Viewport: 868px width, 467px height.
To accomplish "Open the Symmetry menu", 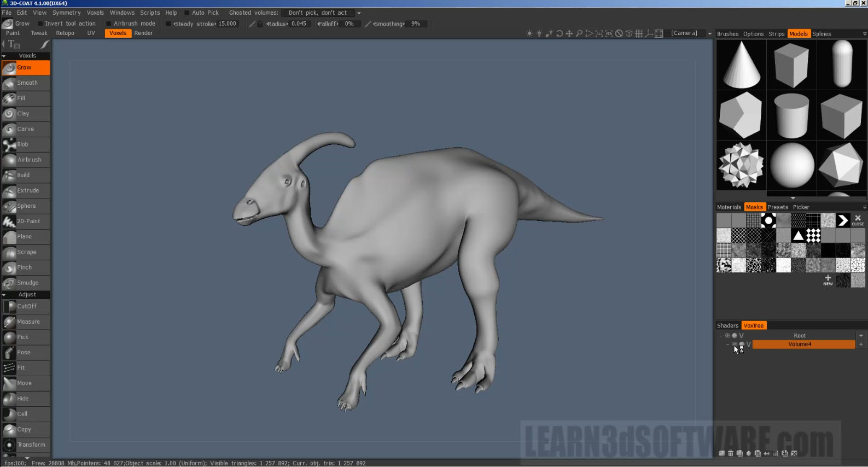I will pyautogui.click(x=66, y=13).
